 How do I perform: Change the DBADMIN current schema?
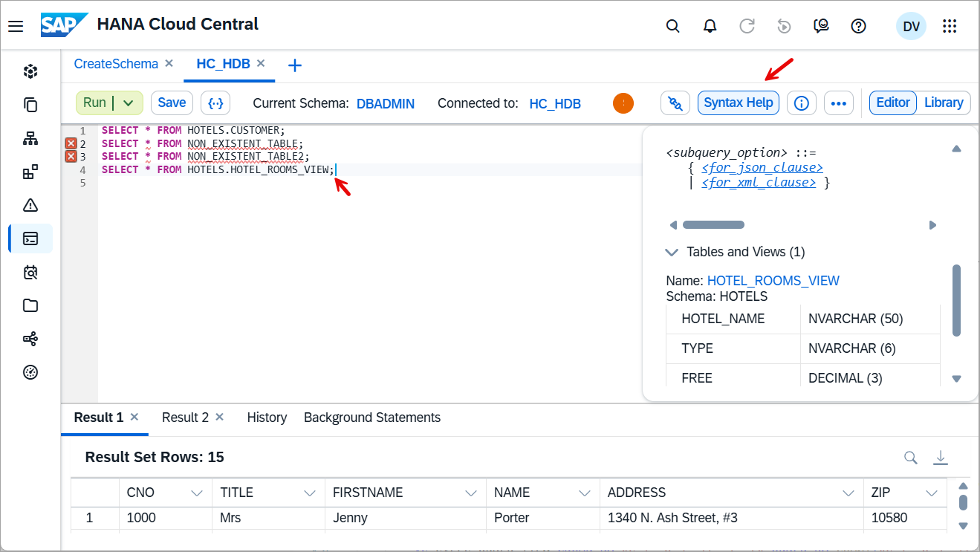(x=386, y=104)
